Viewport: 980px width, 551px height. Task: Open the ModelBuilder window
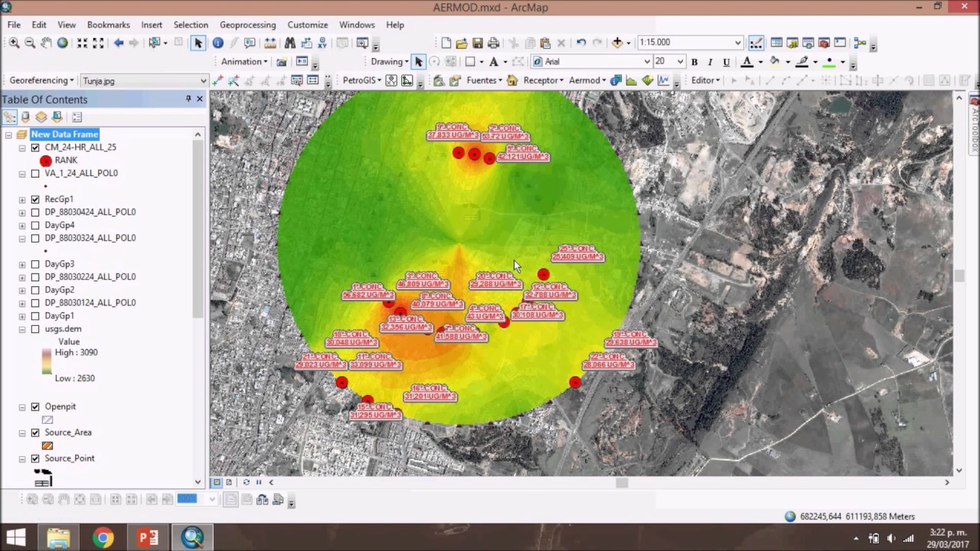[859, 43]
